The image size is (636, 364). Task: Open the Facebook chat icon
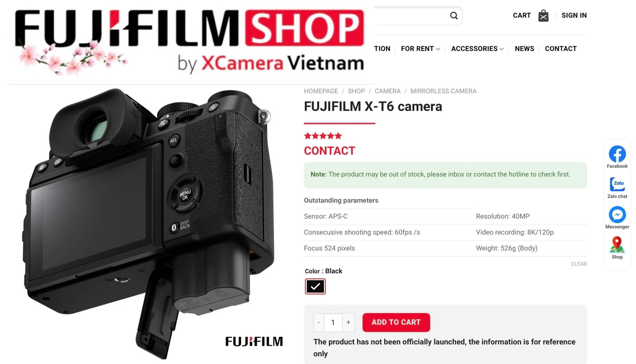(x=617, y=154)
